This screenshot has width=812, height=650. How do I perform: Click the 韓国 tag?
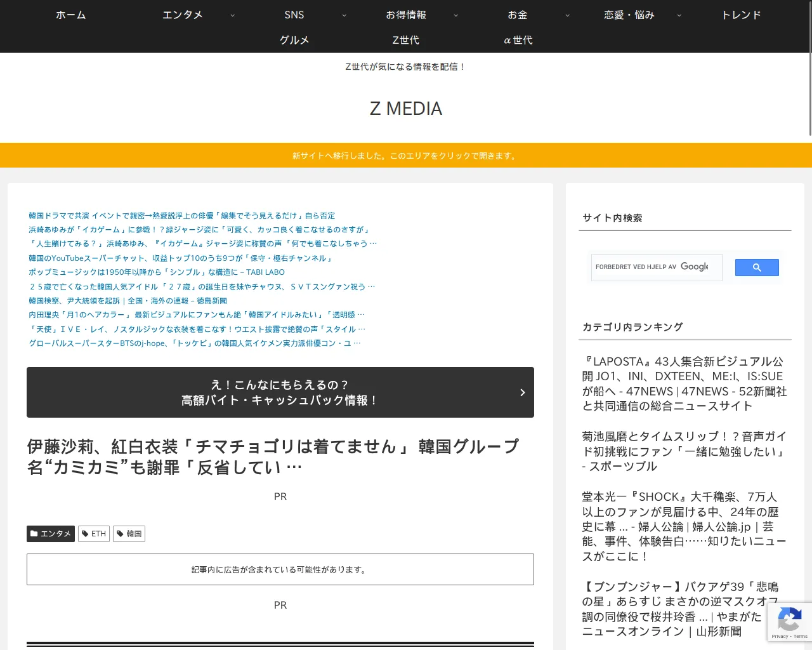point(129,534)
